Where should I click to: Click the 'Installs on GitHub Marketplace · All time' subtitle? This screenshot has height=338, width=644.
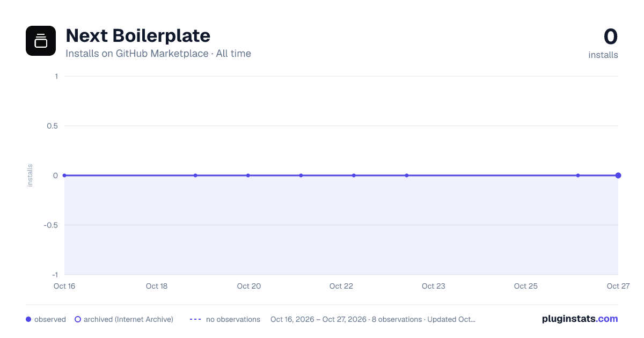pos(158,54)
